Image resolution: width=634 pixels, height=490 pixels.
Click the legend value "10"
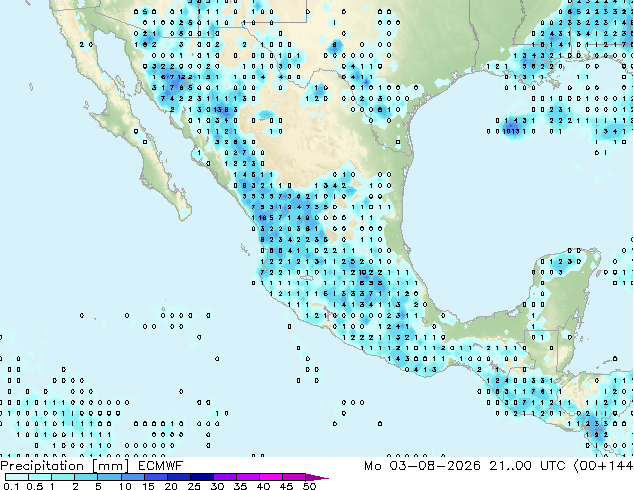pyautogui.click(x=125, y=486)
